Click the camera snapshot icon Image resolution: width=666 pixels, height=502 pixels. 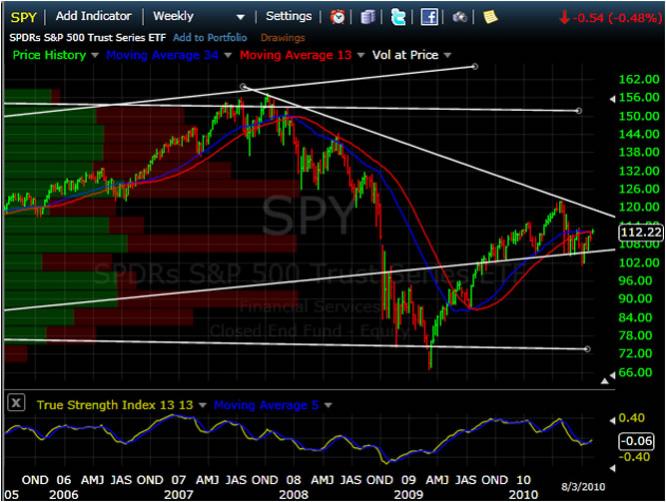pyautogui.click(x=460, y=17)
